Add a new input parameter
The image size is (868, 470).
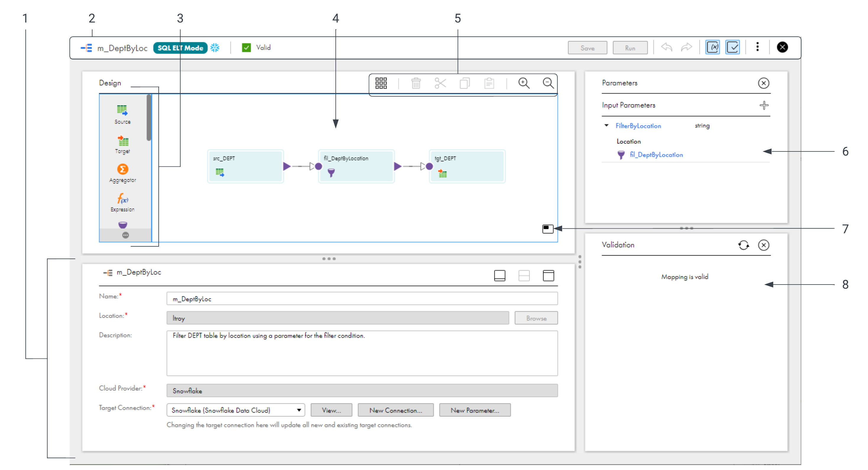point(764,105)
